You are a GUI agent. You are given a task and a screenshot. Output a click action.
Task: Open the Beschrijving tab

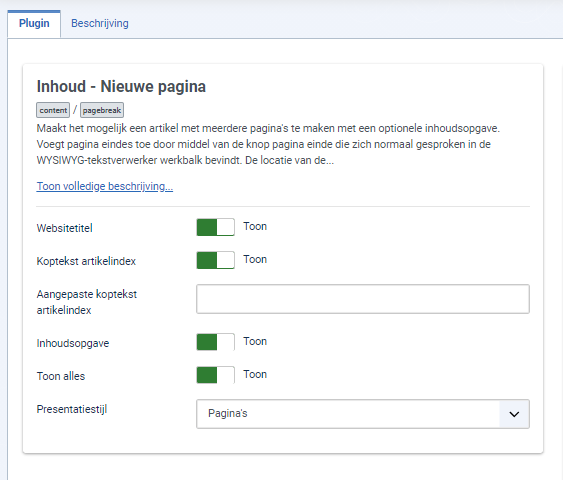click(100, 24)
